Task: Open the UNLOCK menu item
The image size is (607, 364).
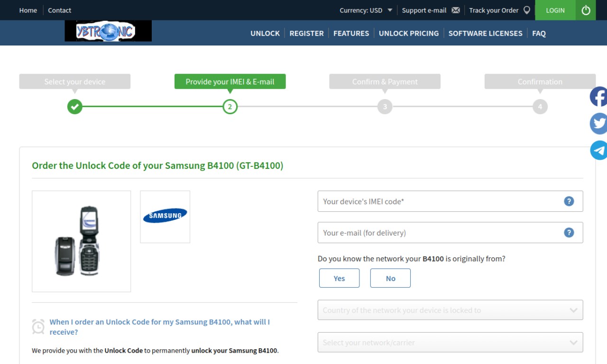Action: pyautogui.click(x=265, y=33)
